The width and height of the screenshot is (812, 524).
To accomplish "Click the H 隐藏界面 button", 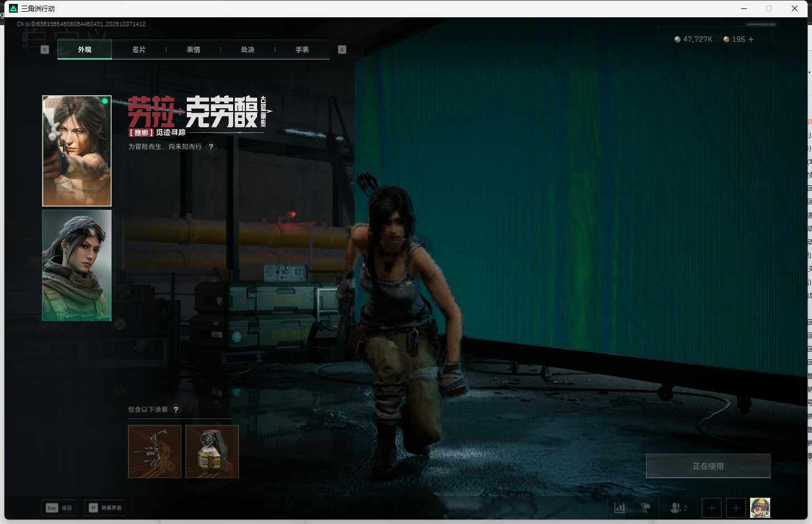I will (105, 508).
